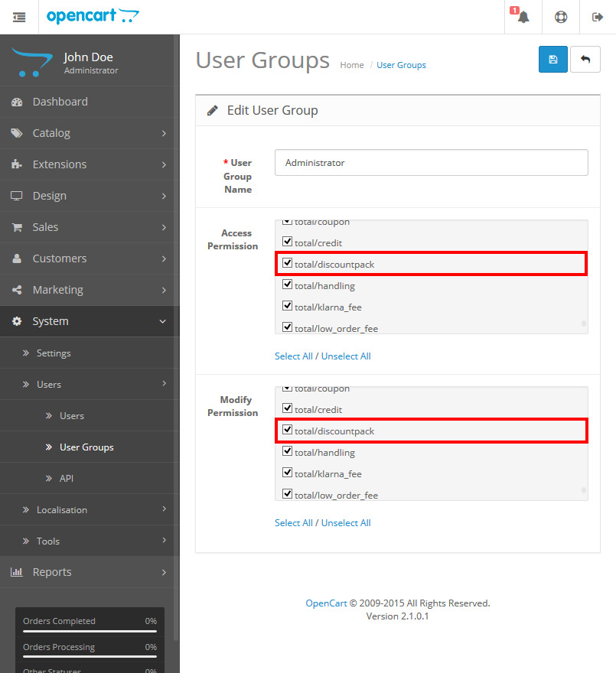The width and height of the screenshot is (616, 673).
Task: Expand the Catalog menu
Action: pyautogui.click(x=90, y=133)
